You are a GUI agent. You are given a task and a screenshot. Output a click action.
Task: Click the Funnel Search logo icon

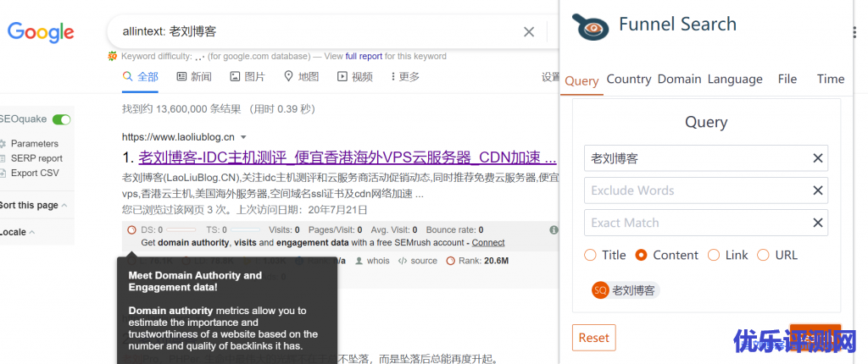pyautogui.click(x=590, y=27)
